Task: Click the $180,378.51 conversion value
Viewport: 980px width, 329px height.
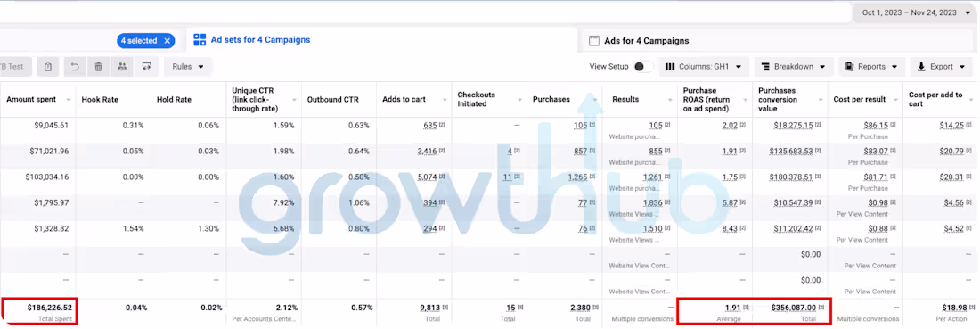Action: (x=790, y=177)
